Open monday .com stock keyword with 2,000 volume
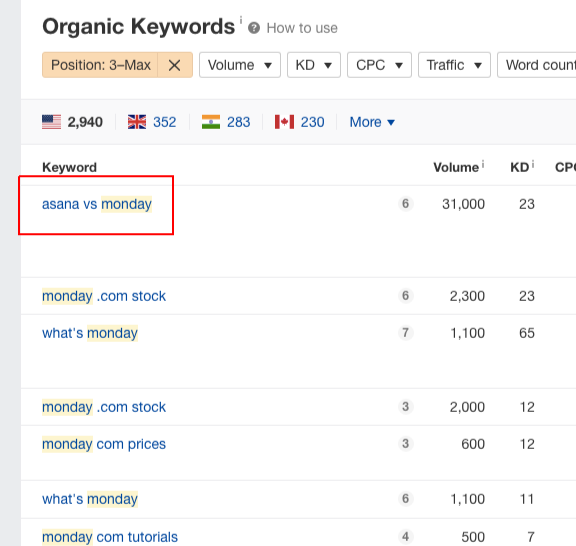576x546 pixels. click(104, 407)
